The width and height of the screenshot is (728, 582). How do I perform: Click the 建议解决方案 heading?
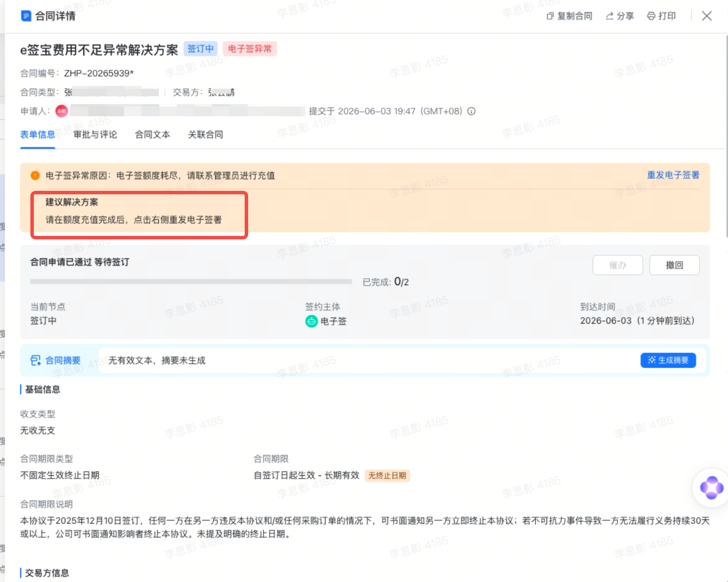point(72,202)
